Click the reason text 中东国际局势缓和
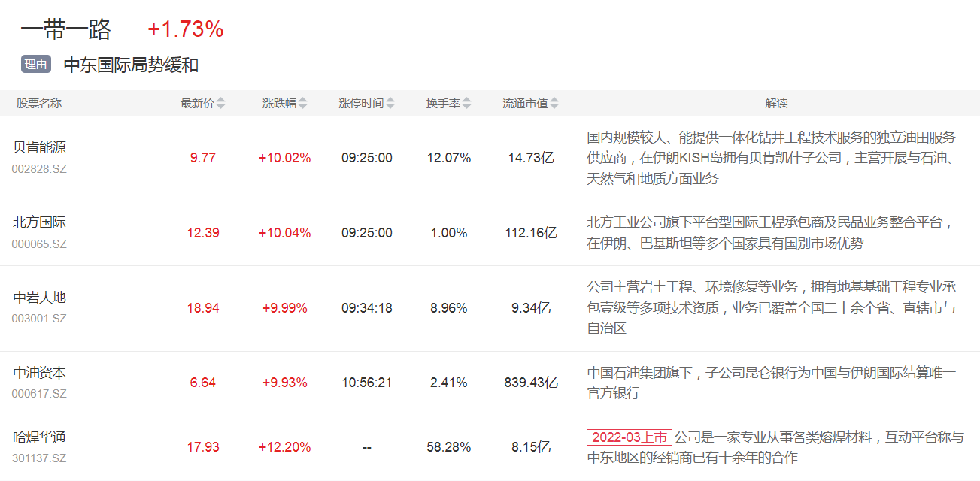Image resolution: width=980 pixels, height=481 pixels. click(131, 65)
